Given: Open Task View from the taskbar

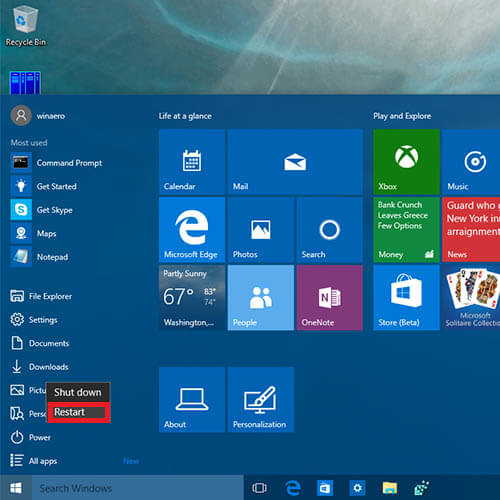Looking at the screenshot, I should 259,488.
